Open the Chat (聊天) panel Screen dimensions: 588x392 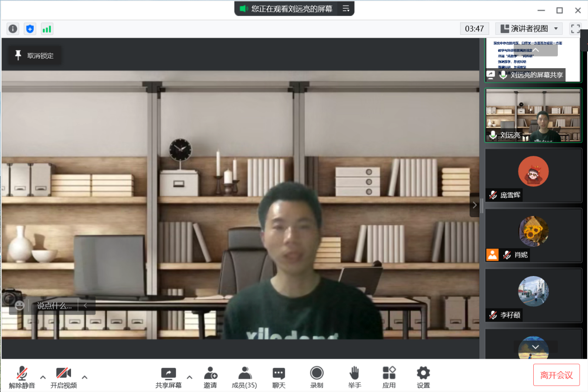coord(278,377)
